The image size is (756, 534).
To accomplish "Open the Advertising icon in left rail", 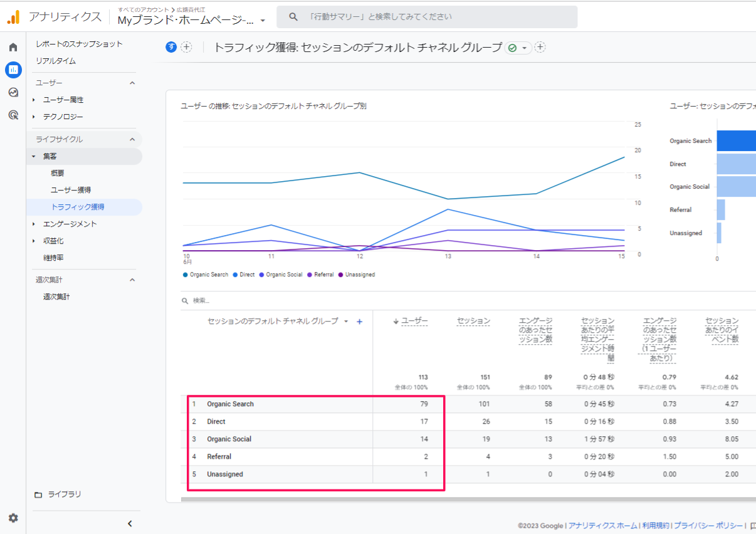I will (x=13, y=115).
